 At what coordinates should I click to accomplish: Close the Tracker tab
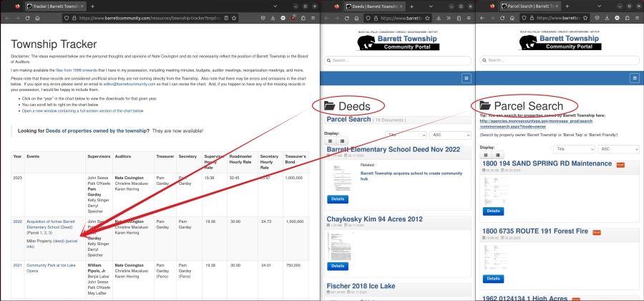(x=82, y=6)
